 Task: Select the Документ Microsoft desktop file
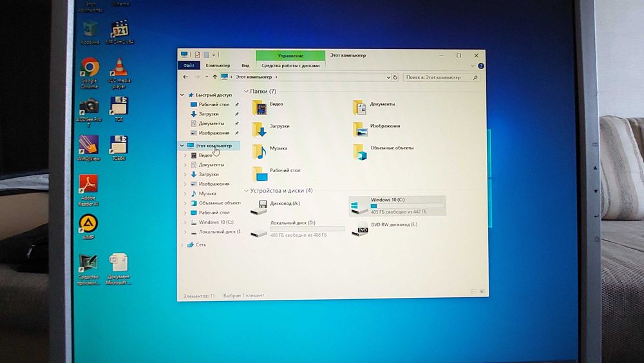pos(118,270)
